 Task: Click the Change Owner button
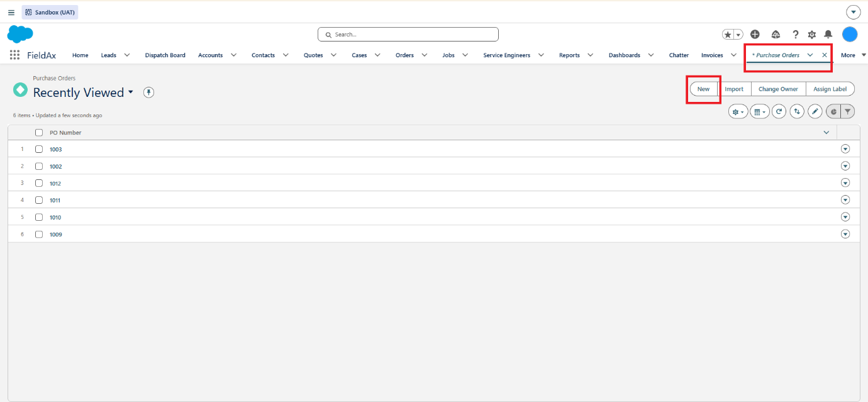778,89
